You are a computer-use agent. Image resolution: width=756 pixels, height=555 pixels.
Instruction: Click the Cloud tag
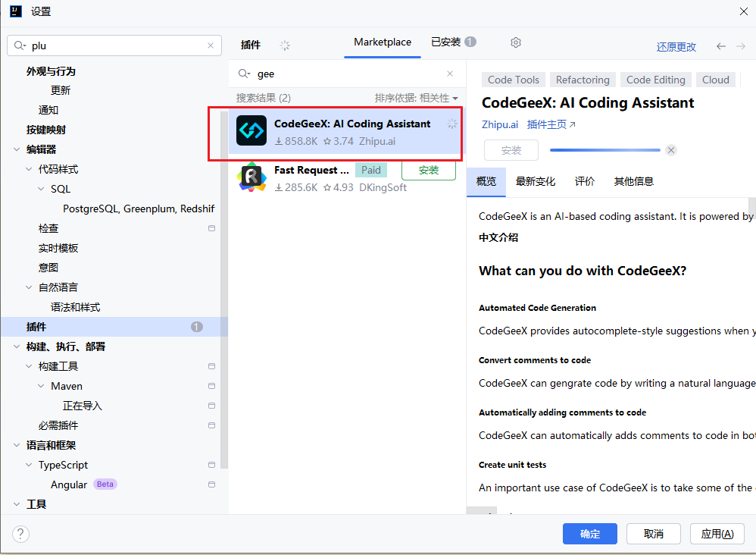pos(716,80)
